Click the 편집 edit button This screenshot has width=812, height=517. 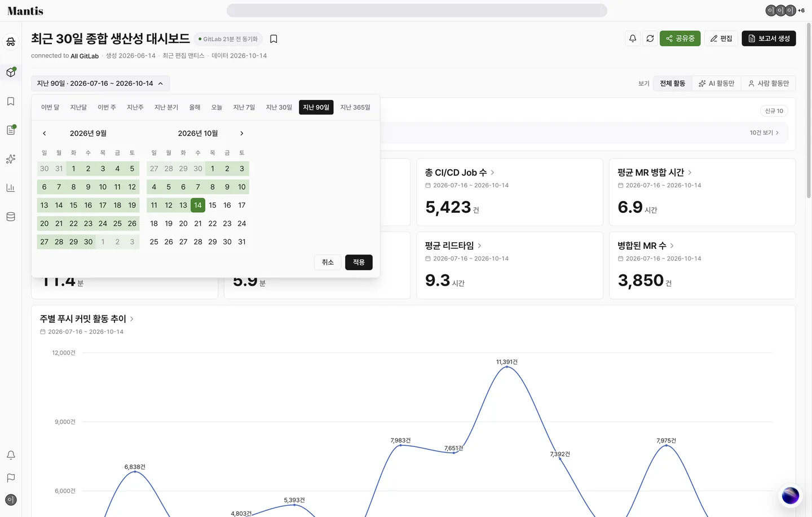pyautogui.click(x=721, y=38)
